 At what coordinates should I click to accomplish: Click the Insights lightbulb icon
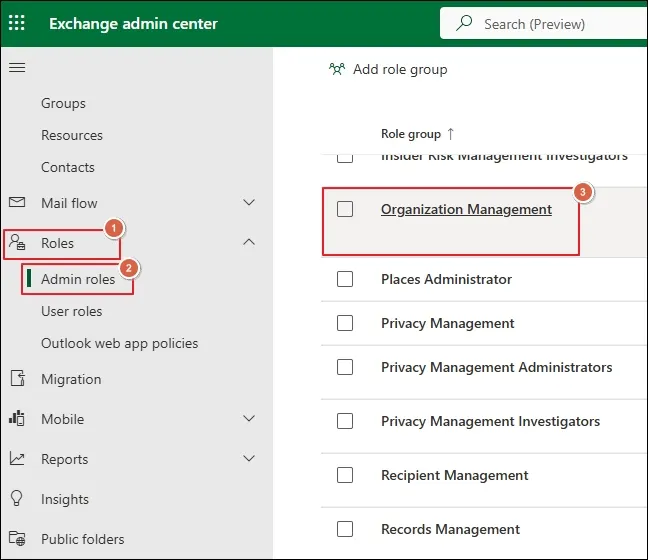coord(17,498)
